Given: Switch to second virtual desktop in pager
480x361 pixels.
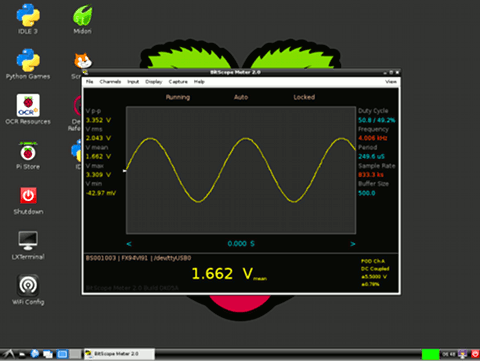Looking at the screenshot, I should point(75,354).
